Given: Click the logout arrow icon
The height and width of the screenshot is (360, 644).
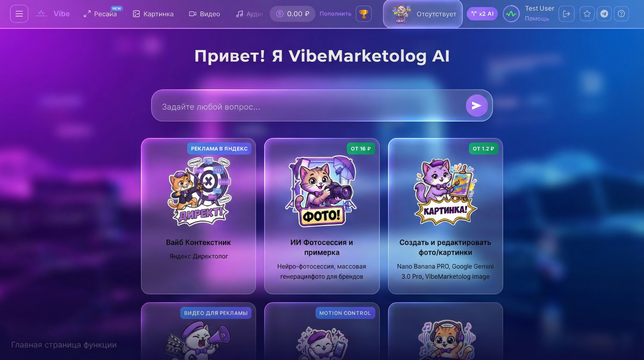Looking at the screenshot, I should (x=567, y=14).
